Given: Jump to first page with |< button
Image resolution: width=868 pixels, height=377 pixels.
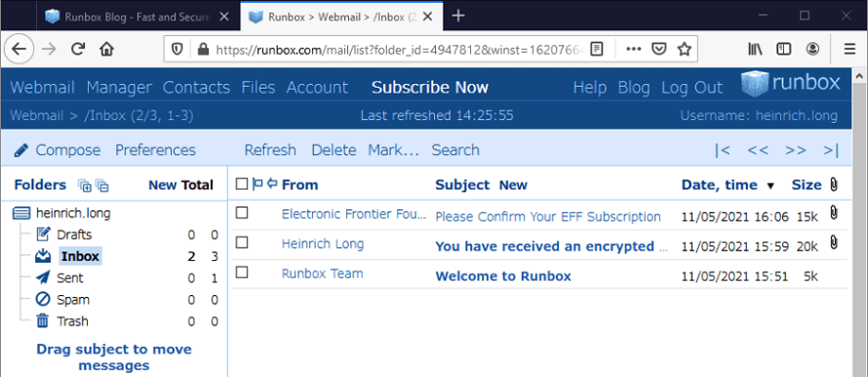Looking at the screenshot, I should 722,150.
